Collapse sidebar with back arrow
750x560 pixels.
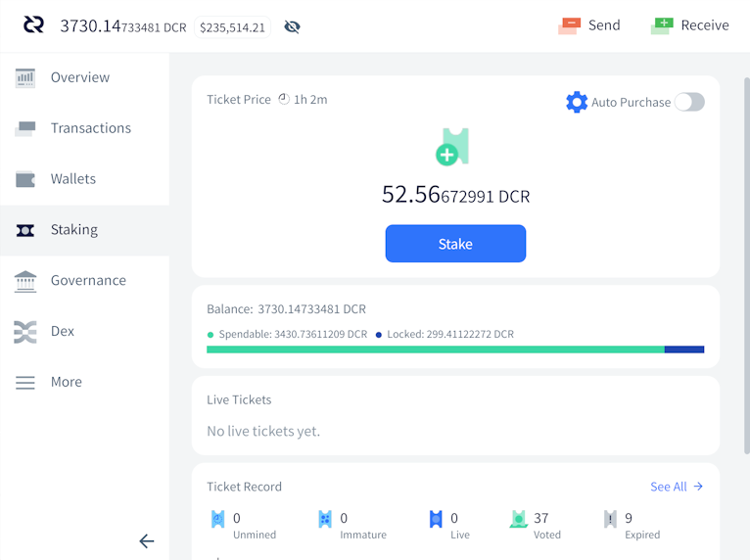pos(146,540)
